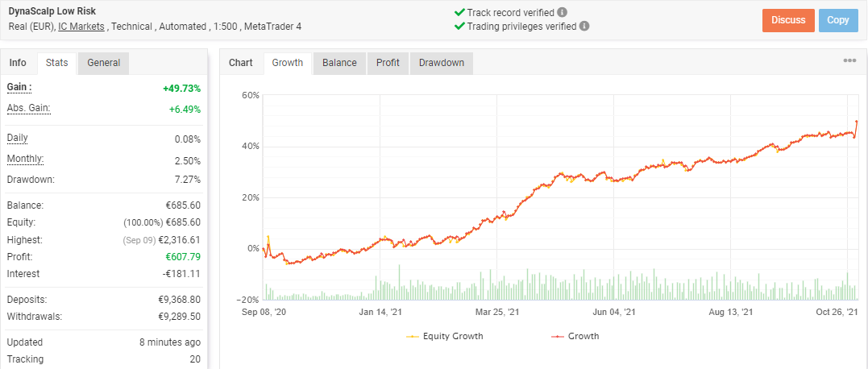Switch to the Info tab
Screen dimensions: 868x369
[18, 63]
